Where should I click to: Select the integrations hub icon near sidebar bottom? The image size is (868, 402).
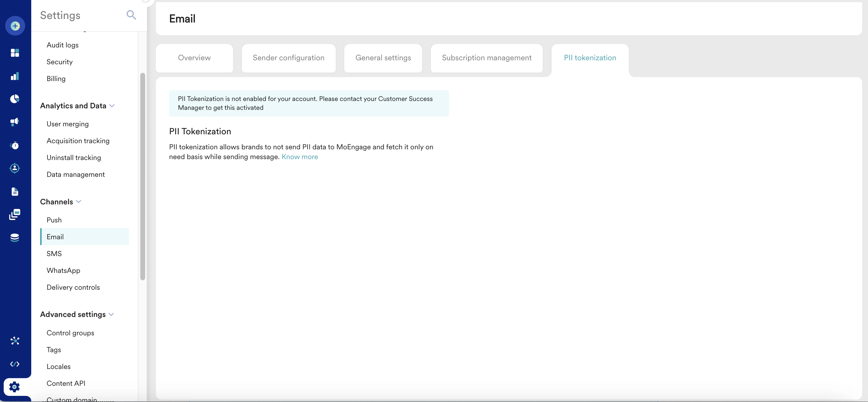coord(15,341)
